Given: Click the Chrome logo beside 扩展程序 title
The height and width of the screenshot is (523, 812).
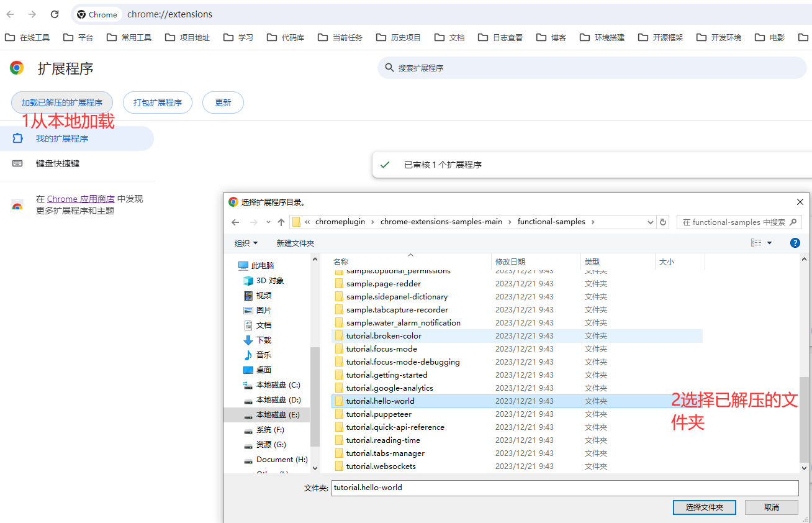Looking at the screenshot, I should [17, 68].
